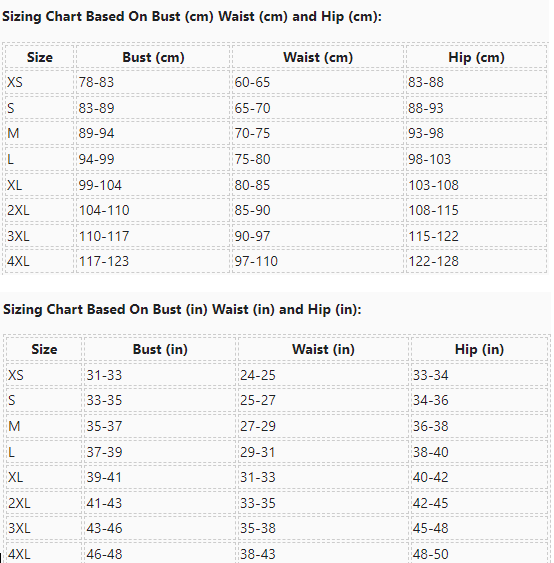Click the XL bust value 99-104

click(x=100, y=185)
